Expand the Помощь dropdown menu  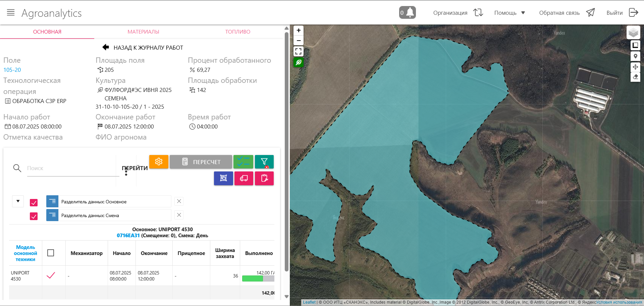(x=509, y=13)
